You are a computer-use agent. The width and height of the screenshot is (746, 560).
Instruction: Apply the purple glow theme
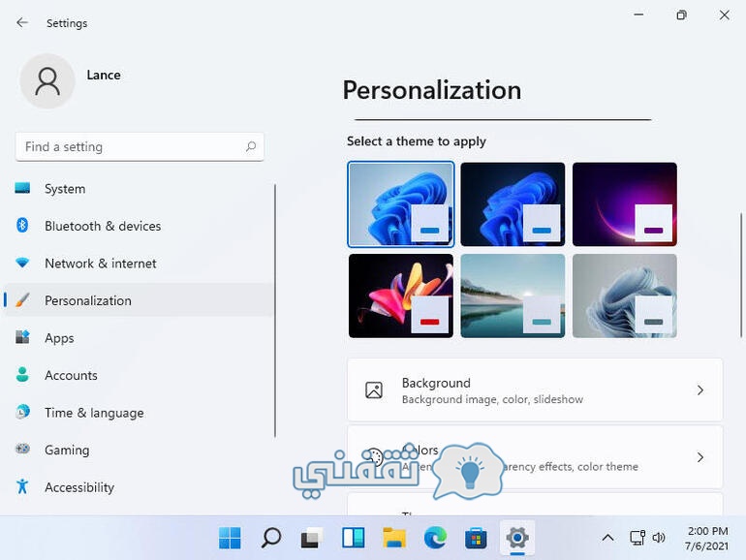[625, 204]
